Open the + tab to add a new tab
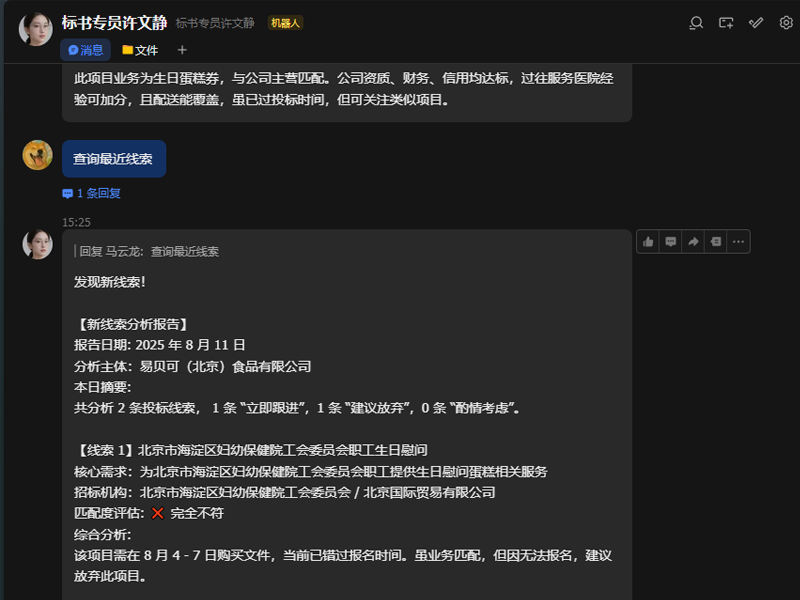Viewport: 800px width, 600px height. pos(182,49)
